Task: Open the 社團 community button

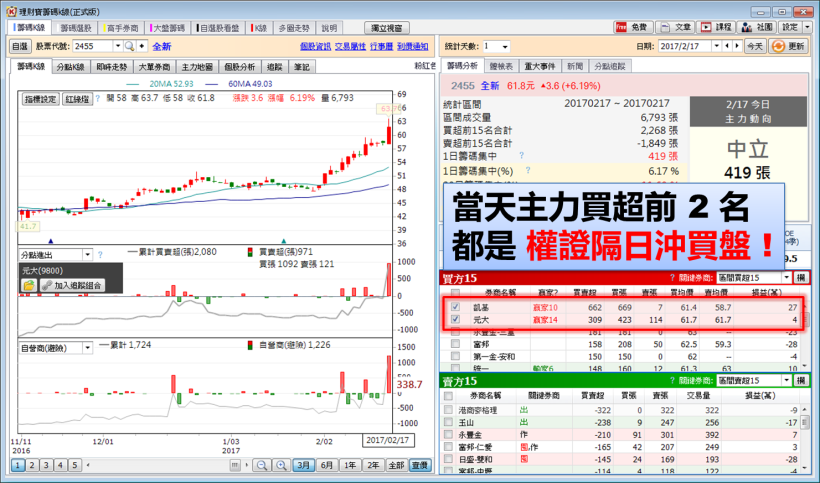Action: pyautogui.click(x=757, y=27)
